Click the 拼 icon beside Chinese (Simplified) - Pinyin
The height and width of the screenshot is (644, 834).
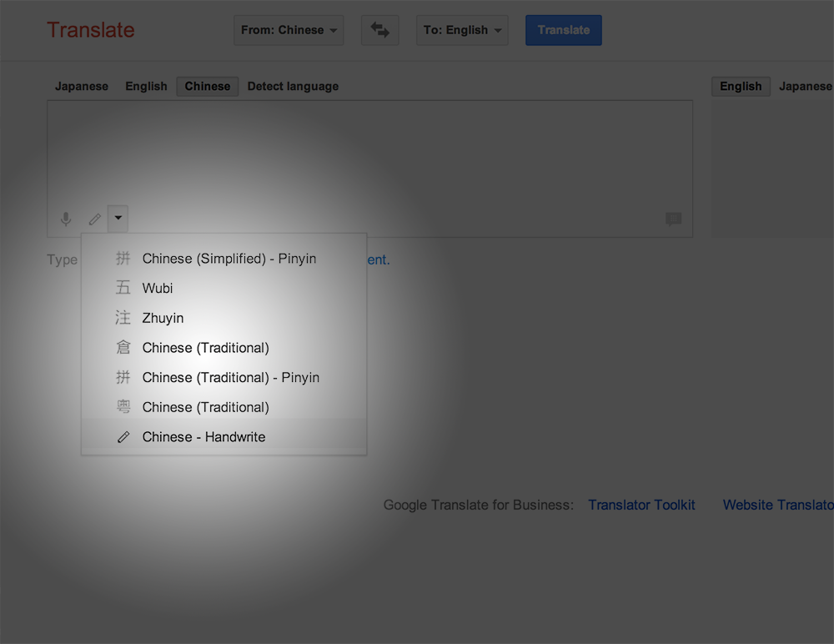123,259
